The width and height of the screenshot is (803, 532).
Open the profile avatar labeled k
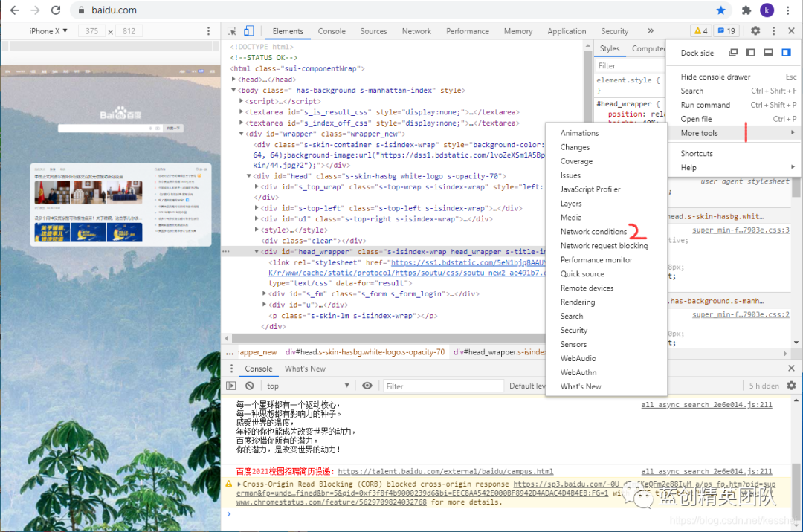tap(767, 10)
